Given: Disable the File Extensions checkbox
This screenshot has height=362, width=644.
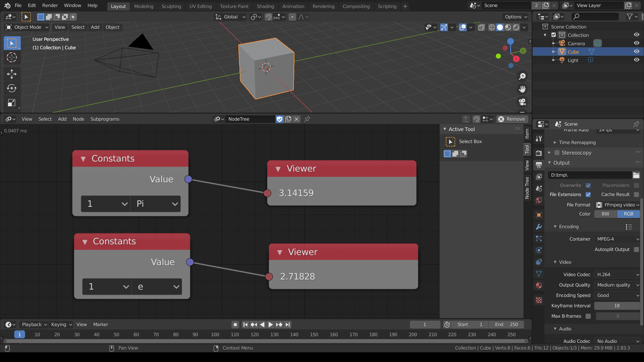Looking at the screenshot, I should [588, 195].
